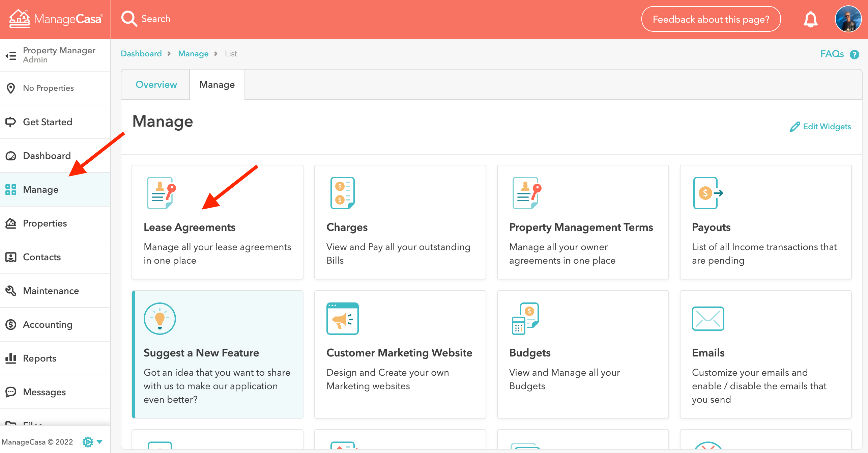The width and height of the screenshot is (868, 453).
Task: Click the No Properties selector text
Action: point(48,88)
